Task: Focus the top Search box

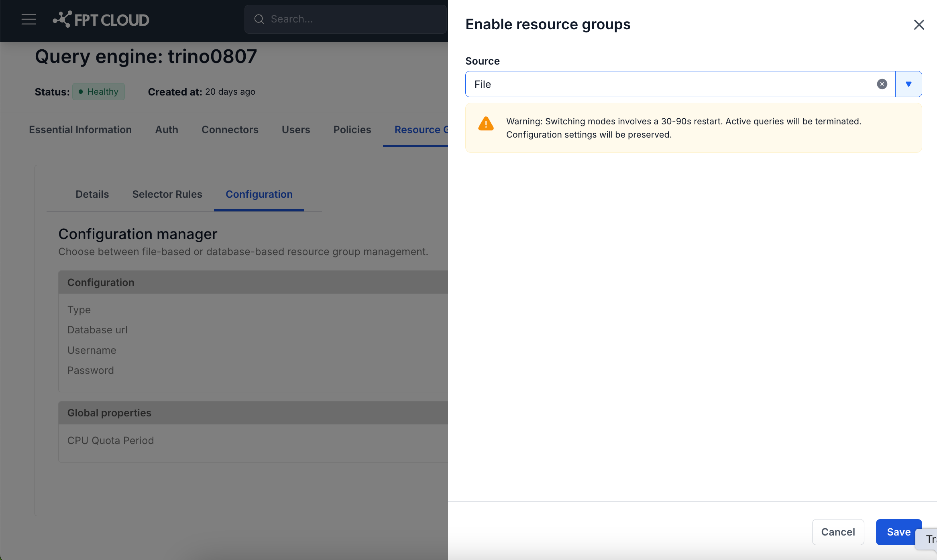Action: (x=346, y=19)
